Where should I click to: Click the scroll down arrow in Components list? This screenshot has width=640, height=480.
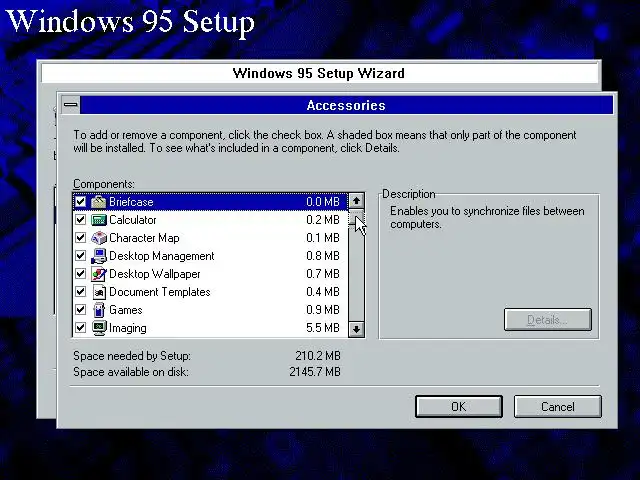pos(356,329)
